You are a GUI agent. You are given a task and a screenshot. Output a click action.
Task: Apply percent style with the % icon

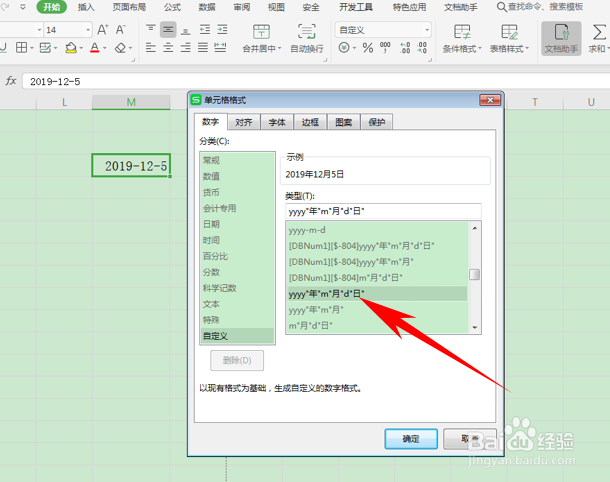(x=368, y=48)
